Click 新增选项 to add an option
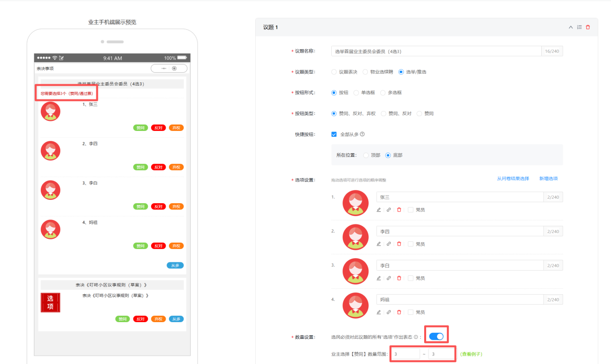This screenshot has width=611, height=364. (x=548, y=179)
